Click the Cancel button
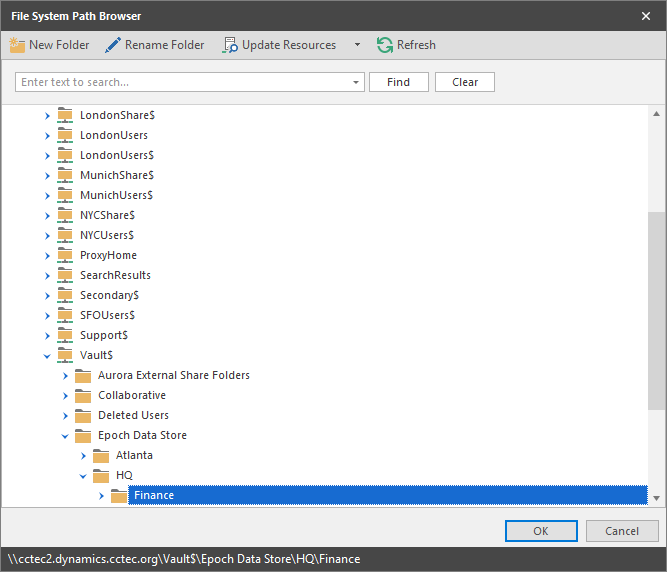The height and width of the screenshot is (572, 667). (622, 531)
